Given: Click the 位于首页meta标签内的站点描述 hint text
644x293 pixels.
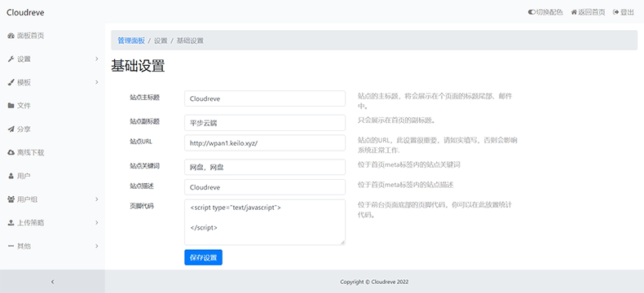Looking at the screenshot, I should point(406,185).
